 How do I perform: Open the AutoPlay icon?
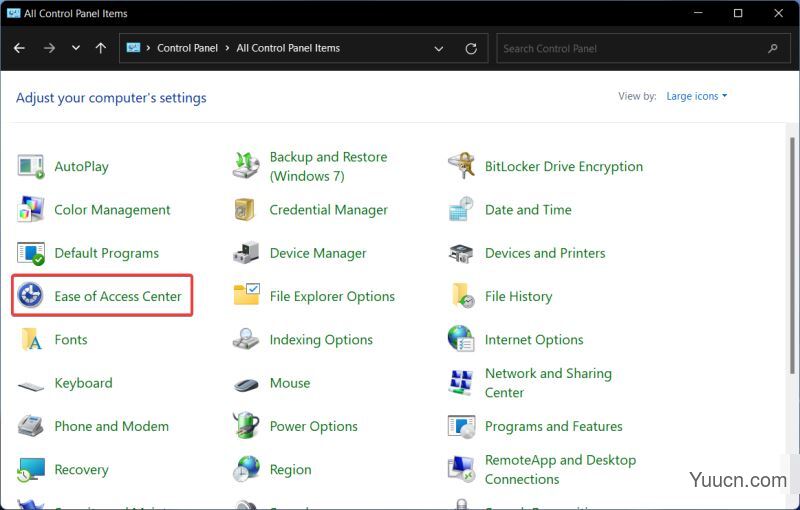coord(31,166)
